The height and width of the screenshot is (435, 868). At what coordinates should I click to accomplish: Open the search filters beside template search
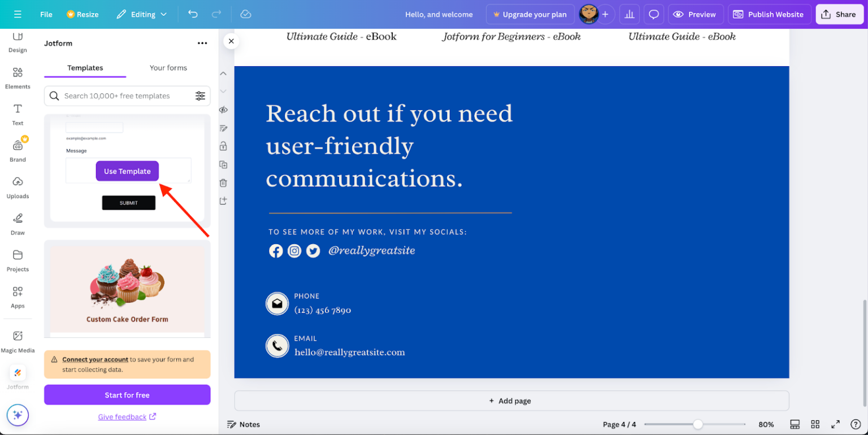pos(201,95)
